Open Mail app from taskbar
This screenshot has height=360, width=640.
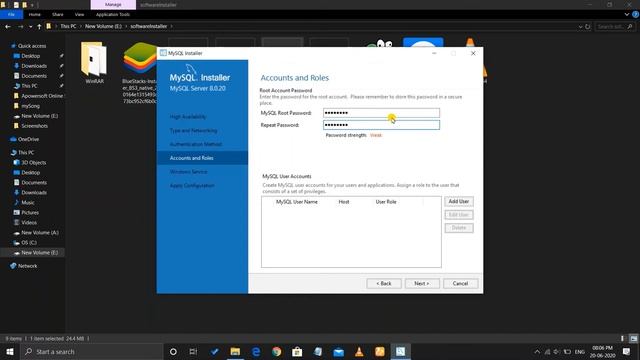pos(338,351)
